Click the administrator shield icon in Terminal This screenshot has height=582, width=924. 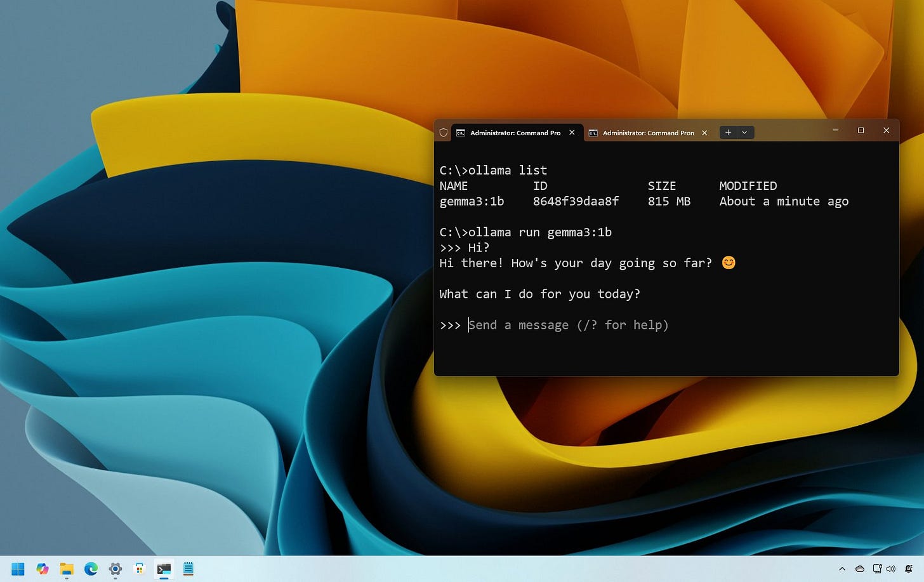click(x=444, y=133)
